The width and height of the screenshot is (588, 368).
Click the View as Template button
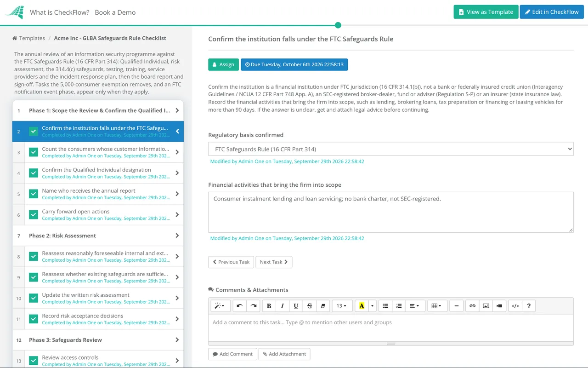tap(486, 12)
